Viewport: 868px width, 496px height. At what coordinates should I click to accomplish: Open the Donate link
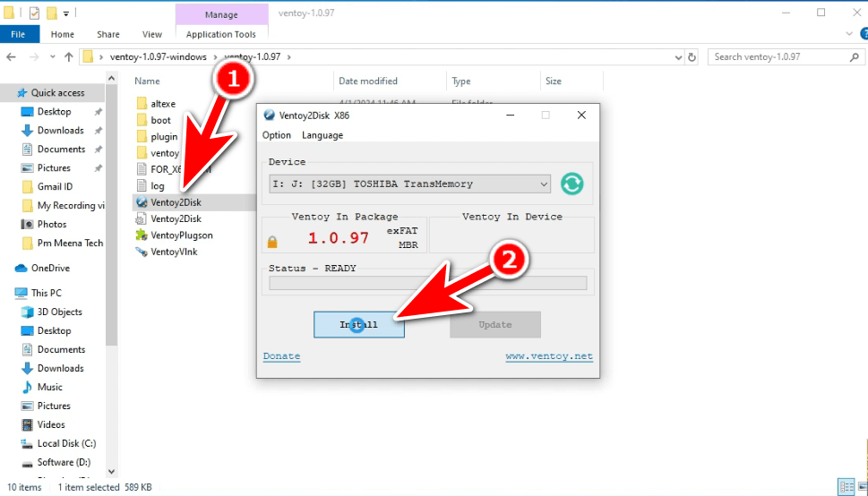point(282,356)
